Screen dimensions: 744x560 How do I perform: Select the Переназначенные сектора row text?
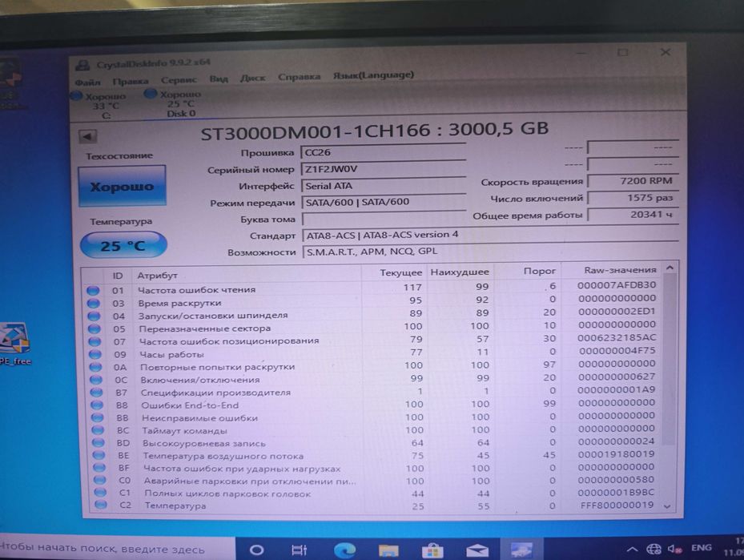[204, 328]
